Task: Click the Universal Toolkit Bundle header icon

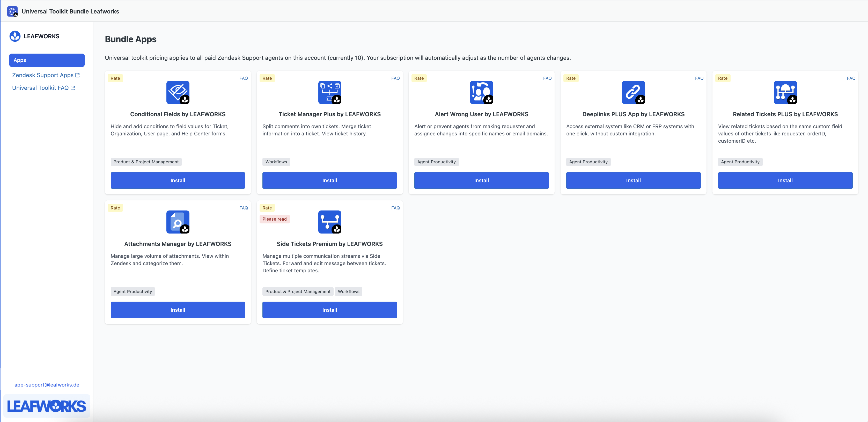Action: click(12, 11)
